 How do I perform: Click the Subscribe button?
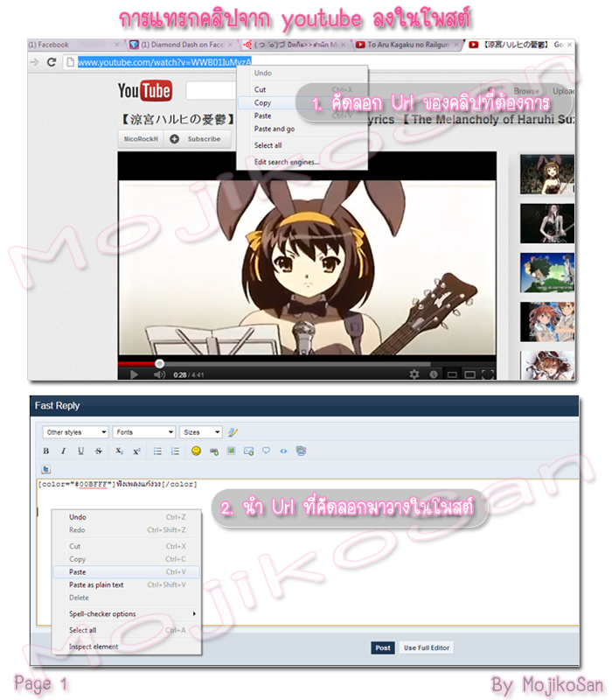(198, 139)
